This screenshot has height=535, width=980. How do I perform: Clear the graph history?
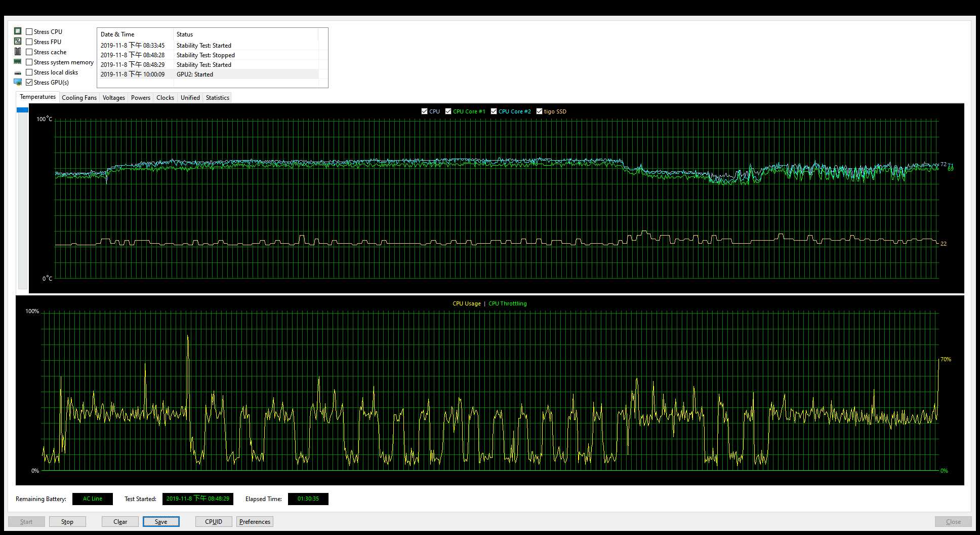click(120, 521)
